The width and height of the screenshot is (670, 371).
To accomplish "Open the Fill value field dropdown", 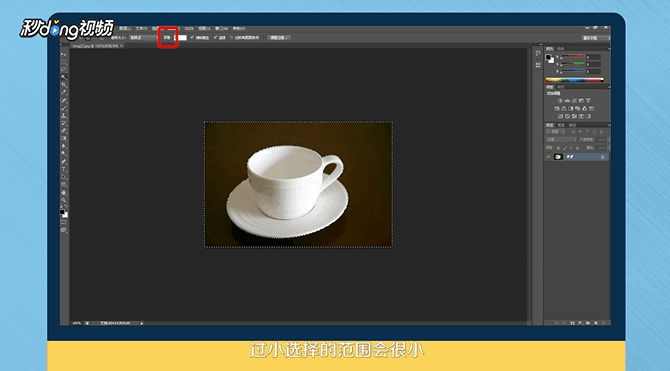I will [609, 148].
